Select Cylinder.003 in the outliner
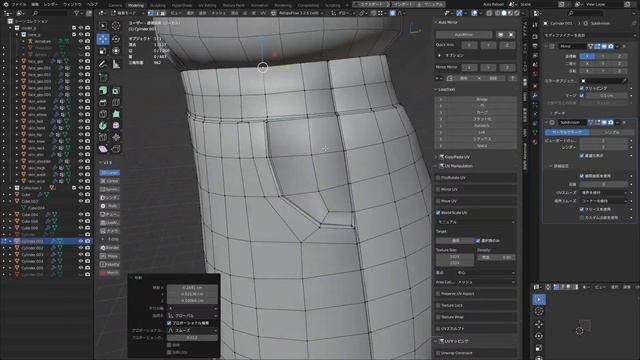640x360 pixels. (33, 255)
